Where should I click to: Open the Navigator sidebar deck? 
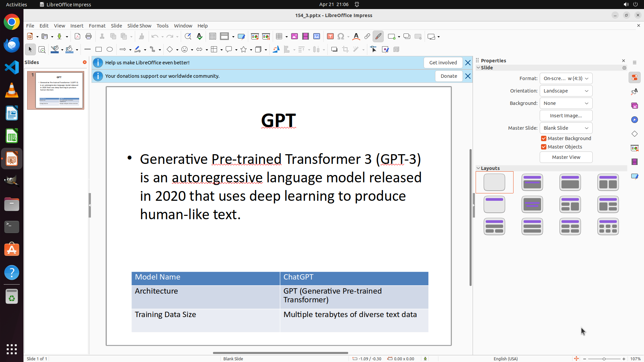pos(634,120)
